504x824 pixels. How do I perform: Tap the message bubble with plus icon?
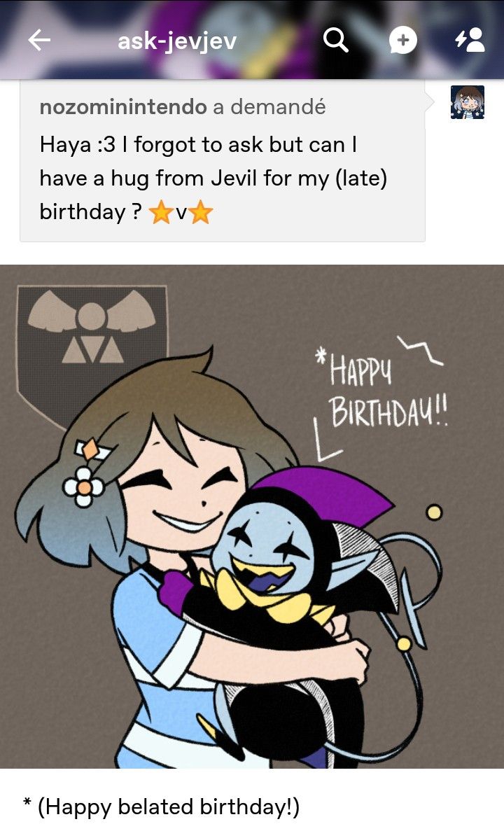402,41
